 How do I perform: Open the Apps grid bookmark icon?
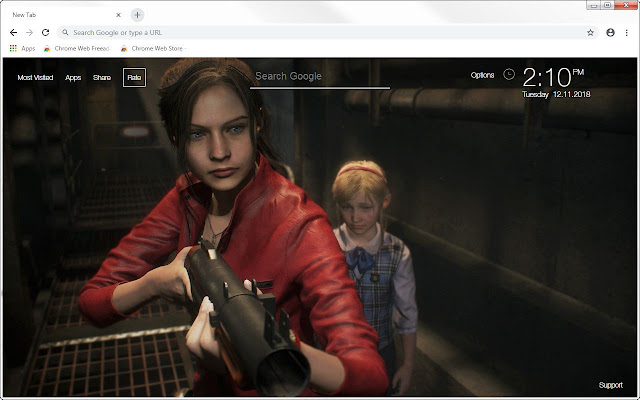click(13, 48)
